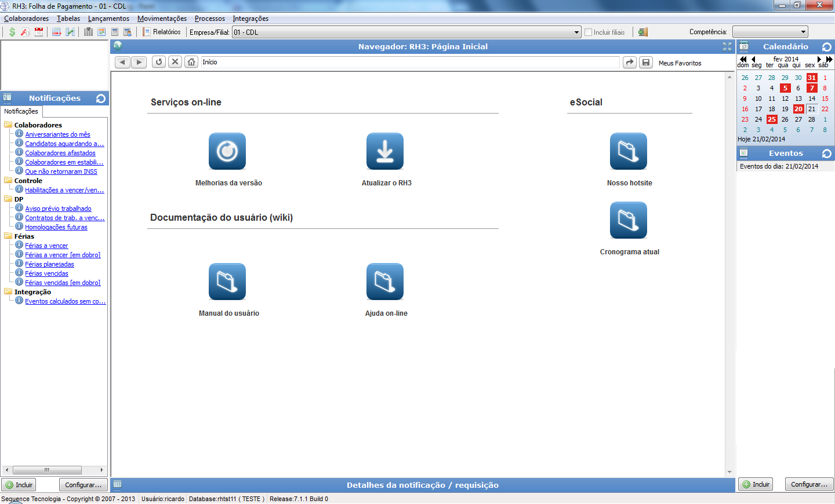Viewport: 835px width, 504px height.
Task: Open the Processos menu
Action: tap(210, 19)
